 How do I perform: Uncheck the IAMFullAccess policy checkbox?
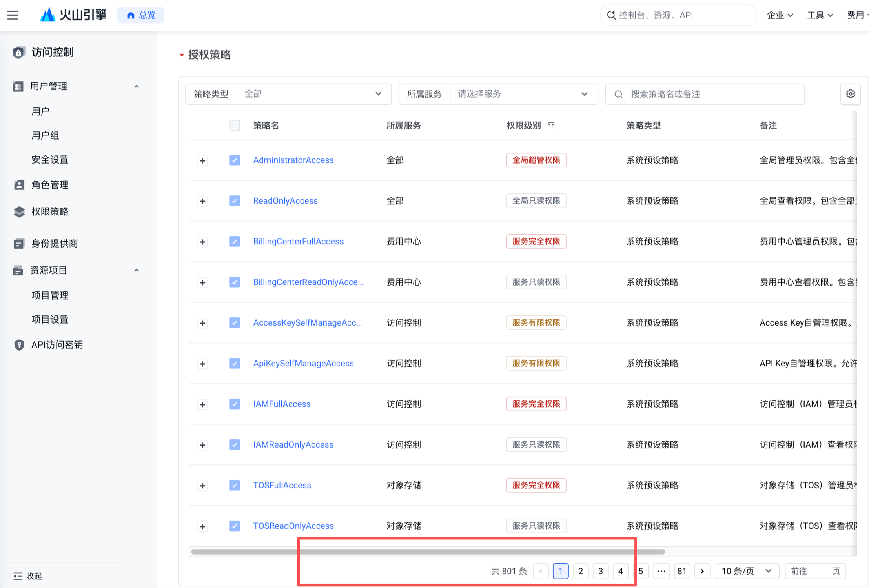pyautogui.click(x=235, y=404)
